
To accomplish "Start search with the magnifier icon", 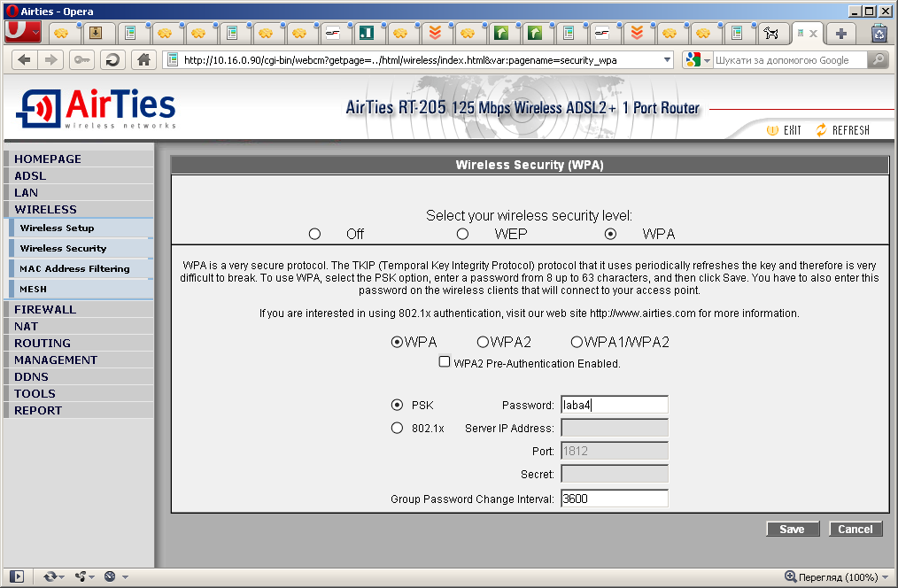I will click(x=878, y=59).
